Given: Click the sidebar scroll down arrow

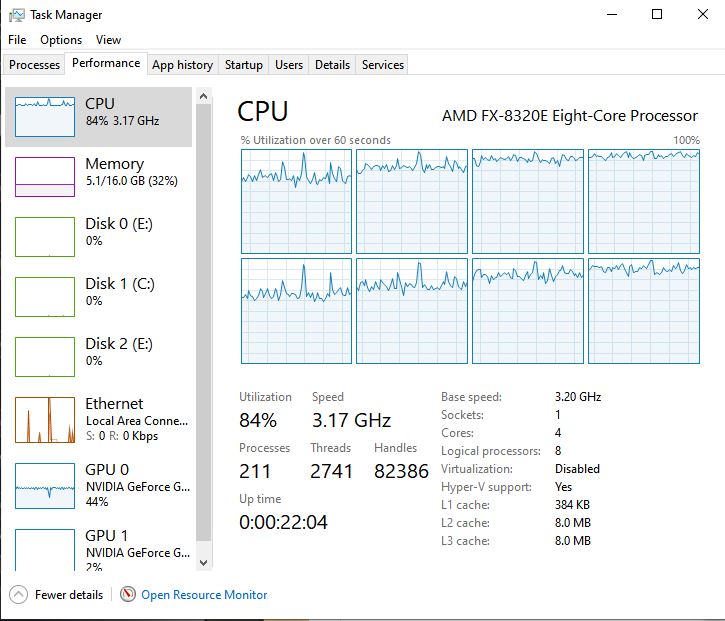Looking at the screenshot, I should 204,564.
